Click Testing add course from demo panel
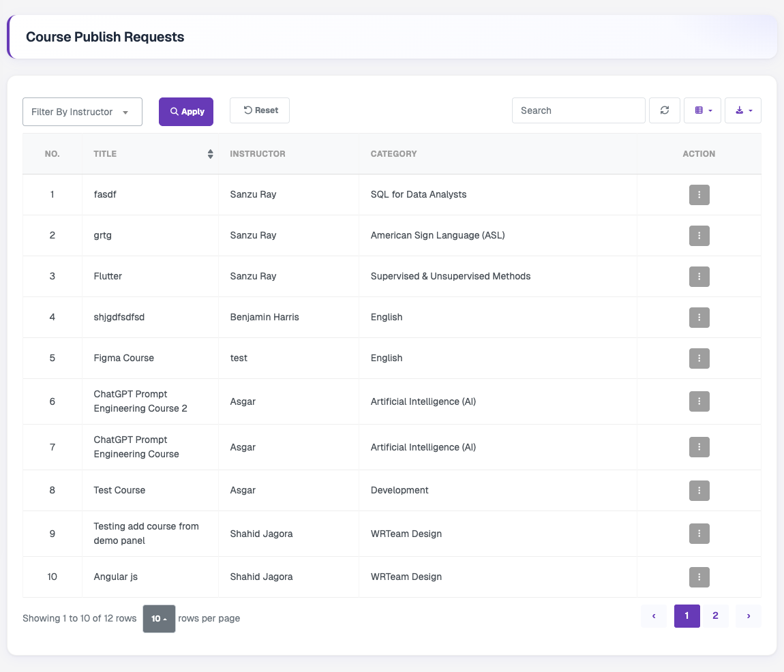Screen dimensions: 784x672 click(146, 534)
